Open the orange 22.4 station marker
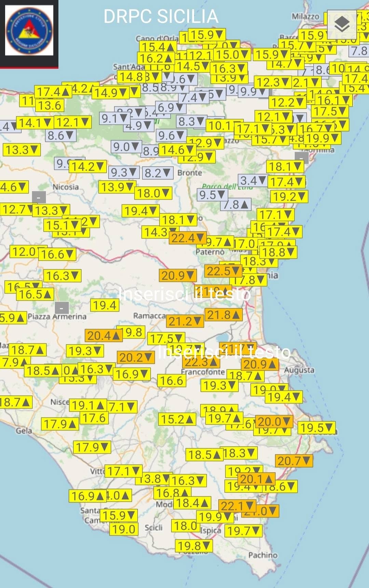Screen dimensions: 369x588 tap(188, 238)
